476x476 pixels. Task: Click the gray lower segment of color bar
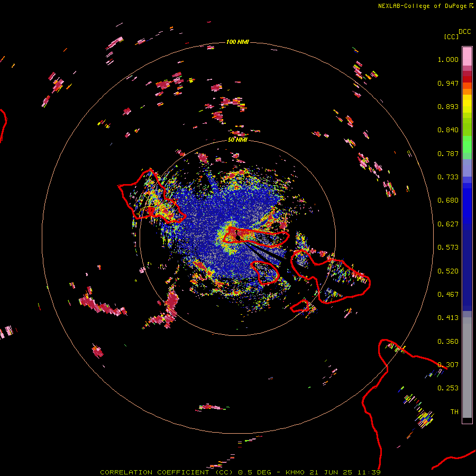click(x=467, y=368)
